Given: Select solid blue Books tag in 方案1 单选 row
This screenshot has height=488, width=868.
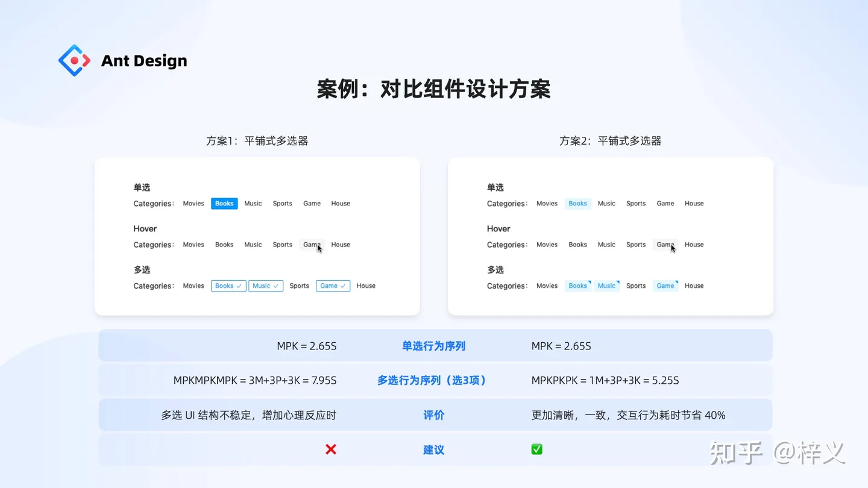Looking at the screenshot, I should (224, 204).
